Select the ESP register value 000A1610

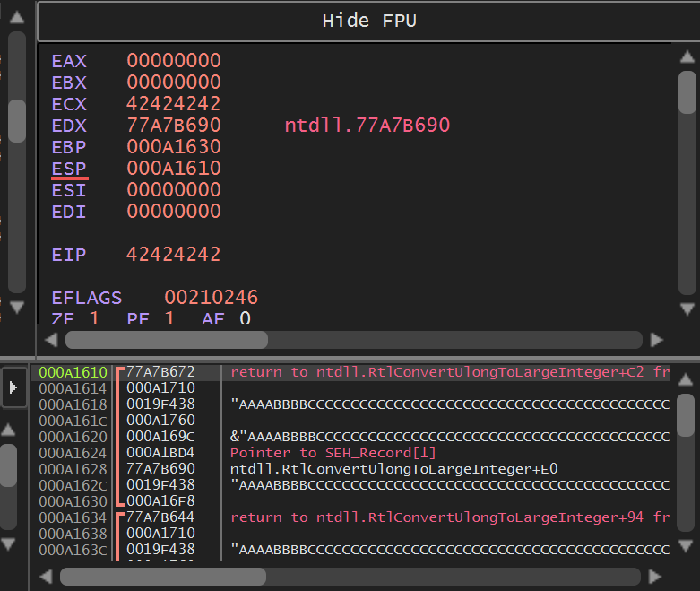[x=173, y=169]
